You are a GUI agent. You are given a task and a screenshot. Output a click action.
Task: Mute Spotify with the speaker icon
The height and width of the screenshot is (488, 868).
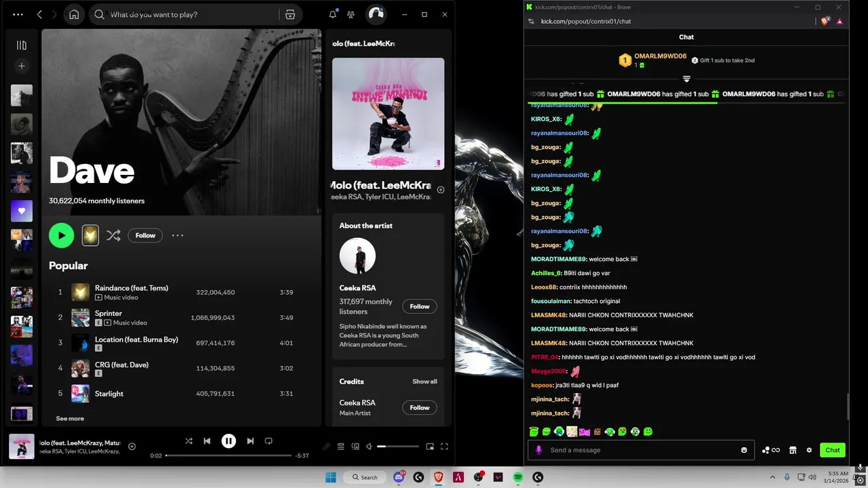[x=370, y=447]
